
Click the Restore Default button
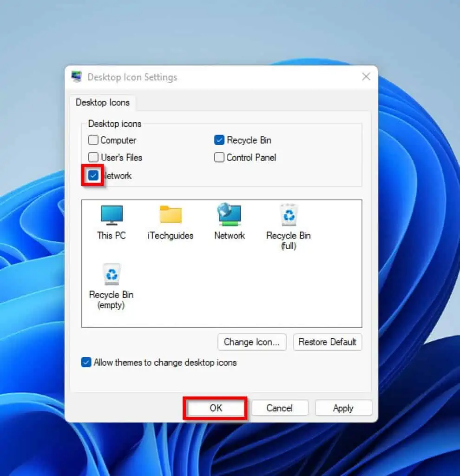(328, 342)
